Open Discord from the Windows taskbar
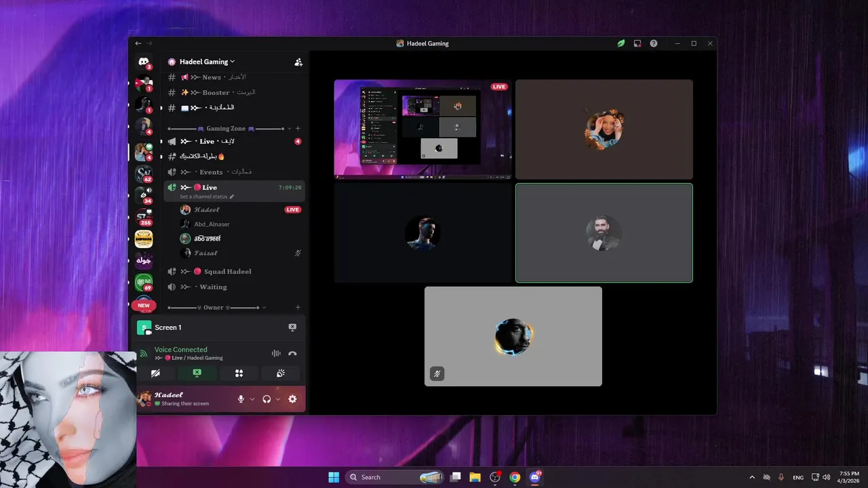The image size is (868, 488). (x=535, y=477)
